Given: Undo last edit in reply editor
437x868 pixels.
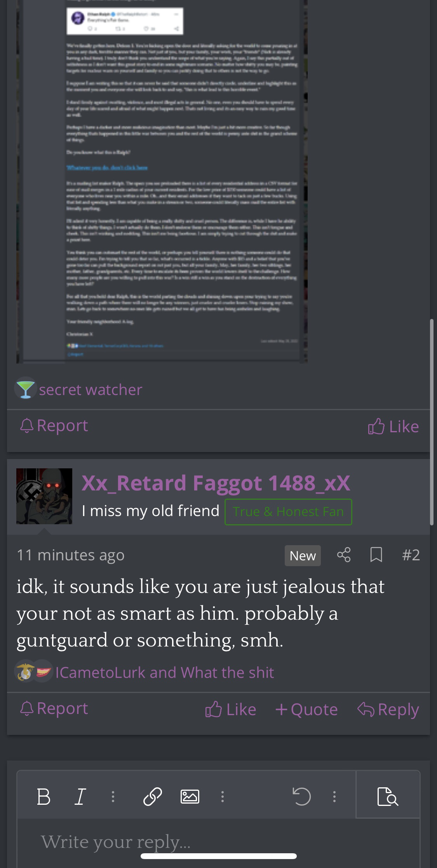Looking at the screenshot, I should (x=302, y=797).
